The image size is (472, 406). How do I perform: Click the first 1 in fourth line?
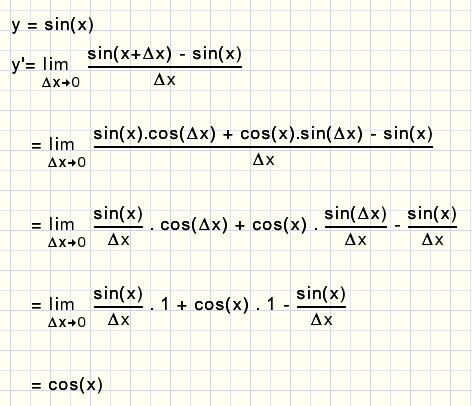(165, 304)
